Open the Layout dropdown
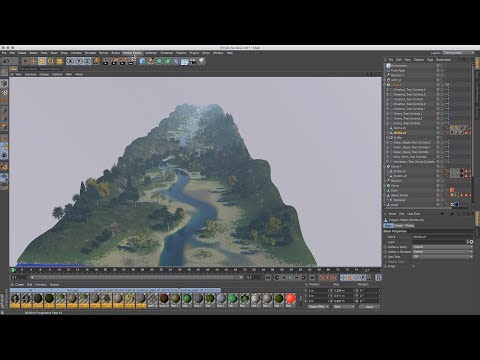The height and width of the screenshot is (360, 480). [x=458, y=53]
